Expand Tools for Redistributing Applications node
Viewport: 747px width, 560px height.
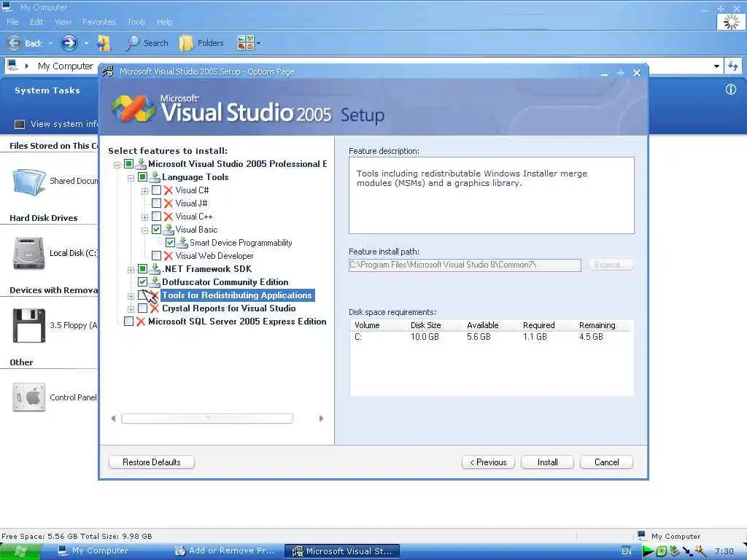(131, 296)
